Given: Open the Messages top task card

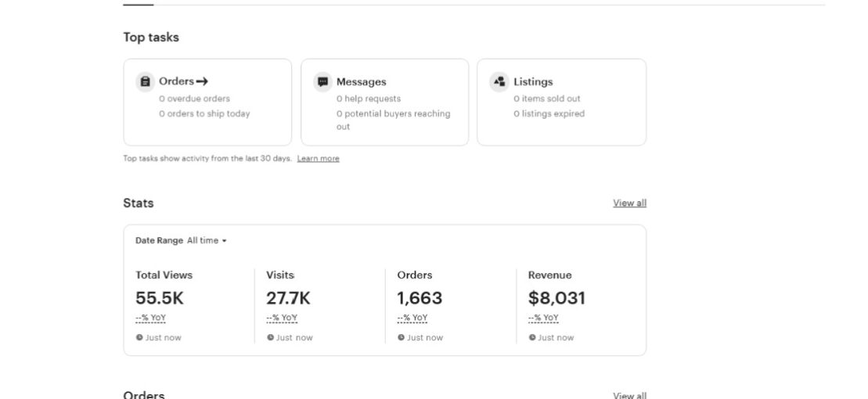Looking at the screenshot, I should pyautogui.click(x=385, y=102).
